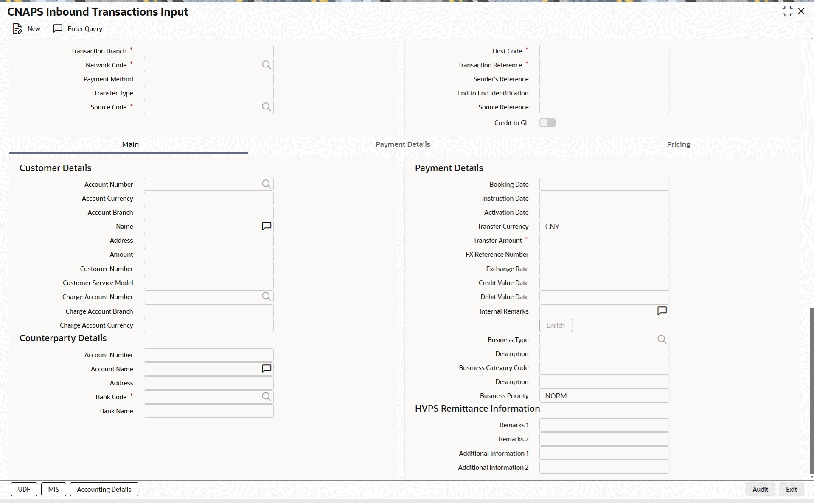Image resolution: width=814 pixels, height=504 pixels.
Task: Click the Enter Query icon
Action: point(58,29)
